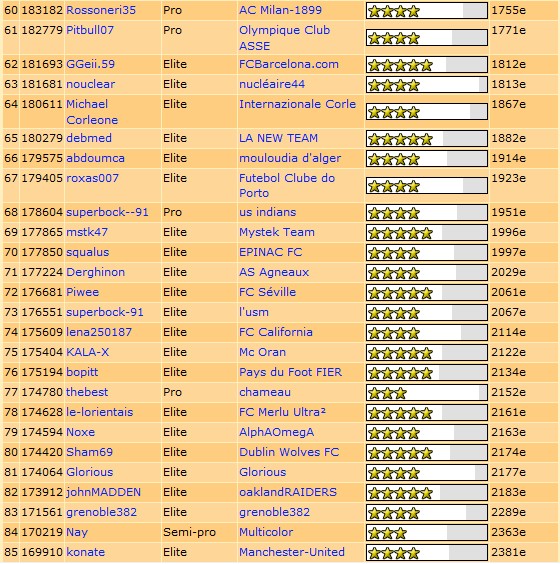This screenshot has width=560, height=564.
Task: Open manager Piwee's profile
Action: (x=82, y=292)
